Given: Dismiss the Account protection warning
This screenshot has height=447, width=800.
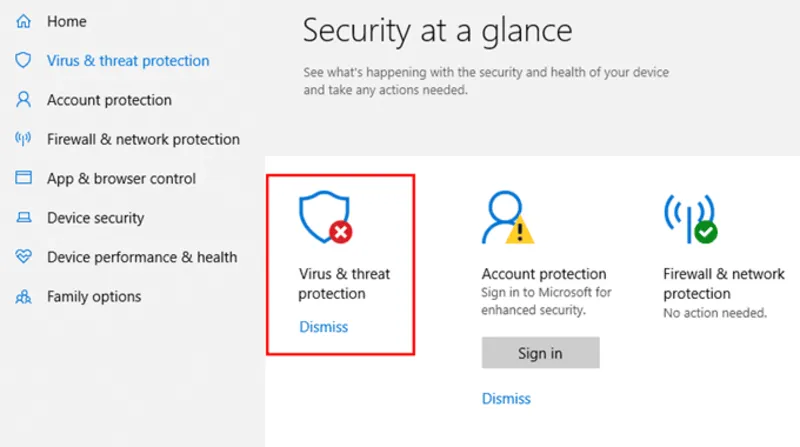Looking at the screenshot, I should 506,399.
